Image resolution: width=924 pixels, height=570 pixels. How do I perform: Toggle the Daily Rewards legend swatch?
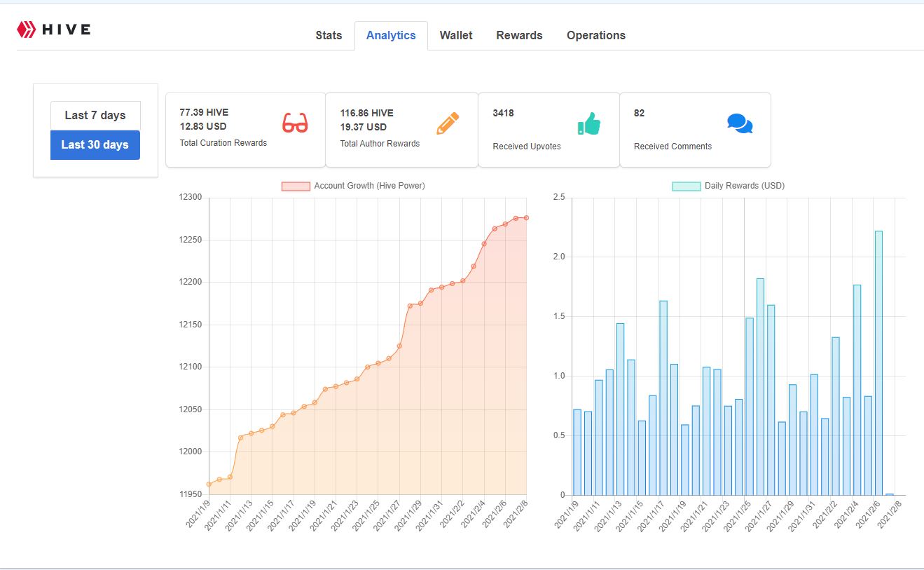tap(687, 186)
